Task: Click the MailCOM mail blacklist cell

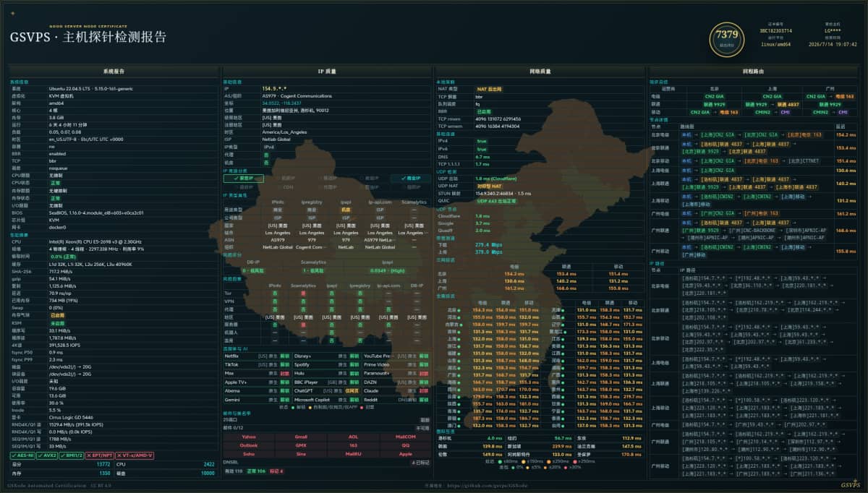Action: pos(405,437)
